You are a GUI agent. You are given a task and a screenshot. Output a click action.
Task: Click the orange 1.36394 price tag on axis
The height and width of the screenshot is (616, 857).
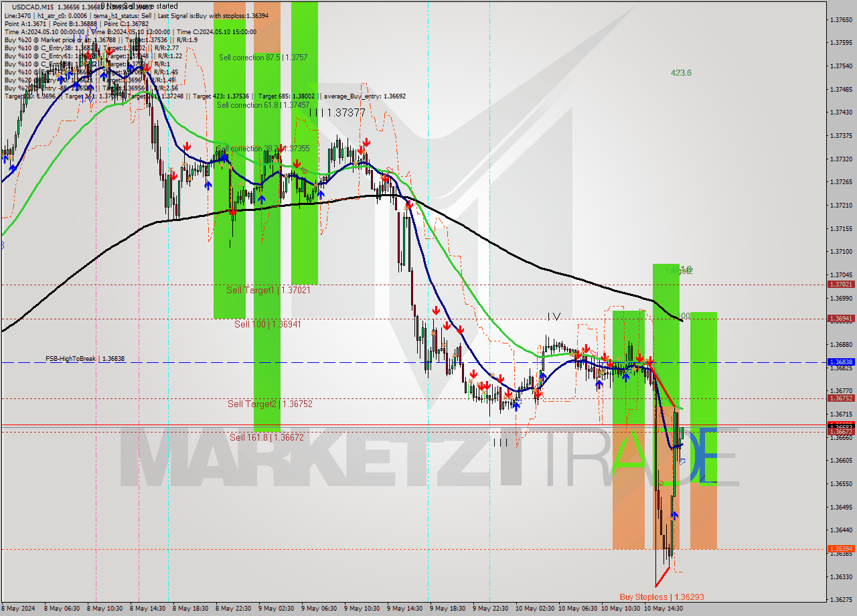(841, 549)
